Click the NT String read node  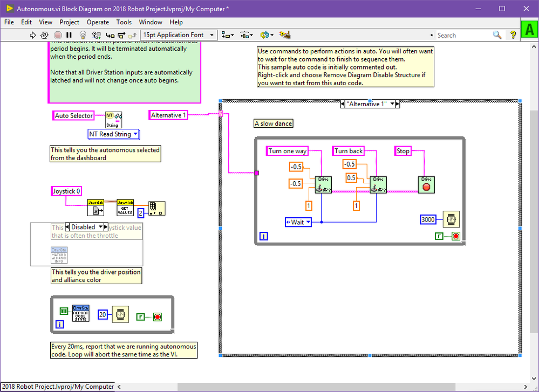(114, 119)
